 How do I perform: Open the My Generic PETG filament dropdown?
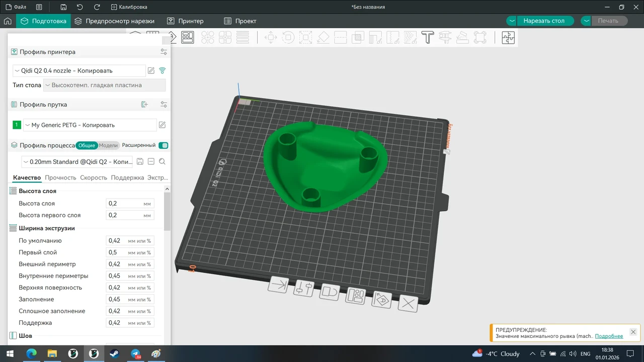click(90, 125)
